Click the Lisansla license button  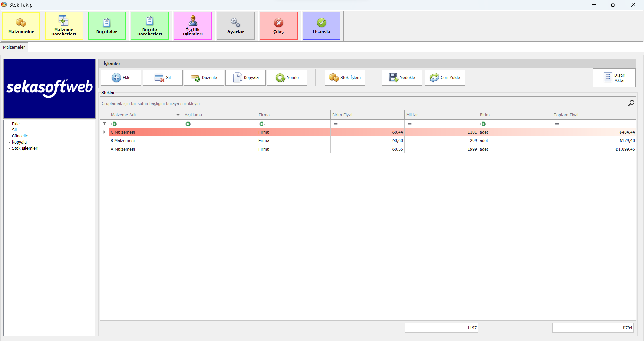(321, 26)
